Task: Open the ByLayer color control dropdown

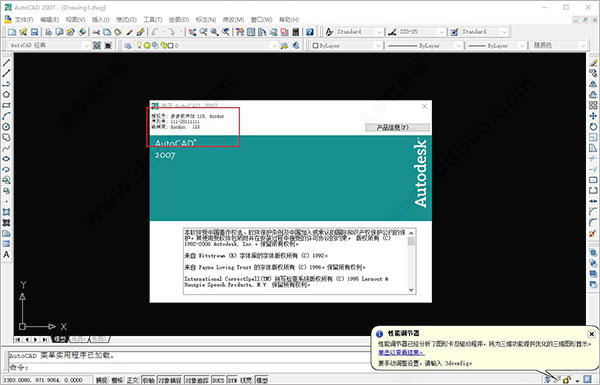Action: click(378, 46)
